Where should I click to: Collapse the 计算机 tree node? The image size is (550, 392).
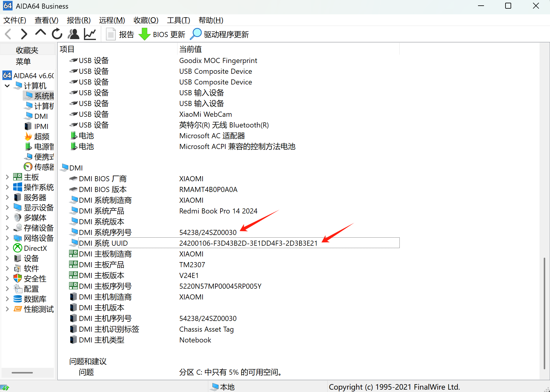pyautogui.click(x=7, y=86)
